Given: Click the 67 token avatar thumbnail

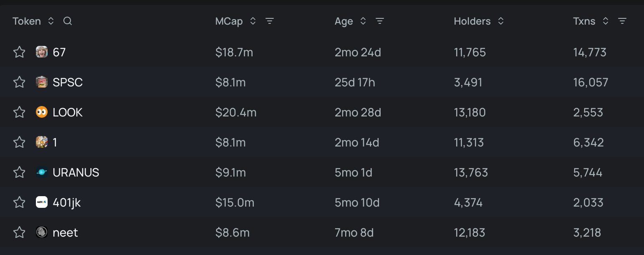Looking at the screenshot, I should point(42,52).
